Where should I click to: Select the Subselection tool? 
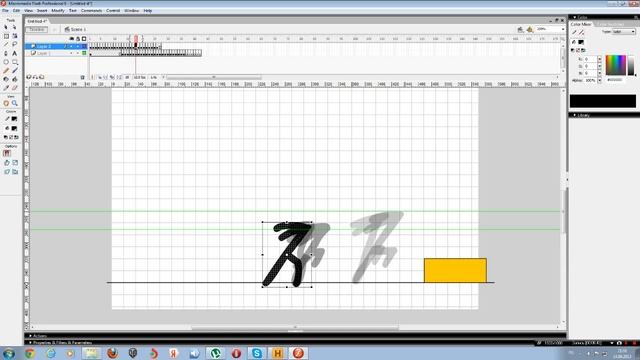[x=15, y=27]
